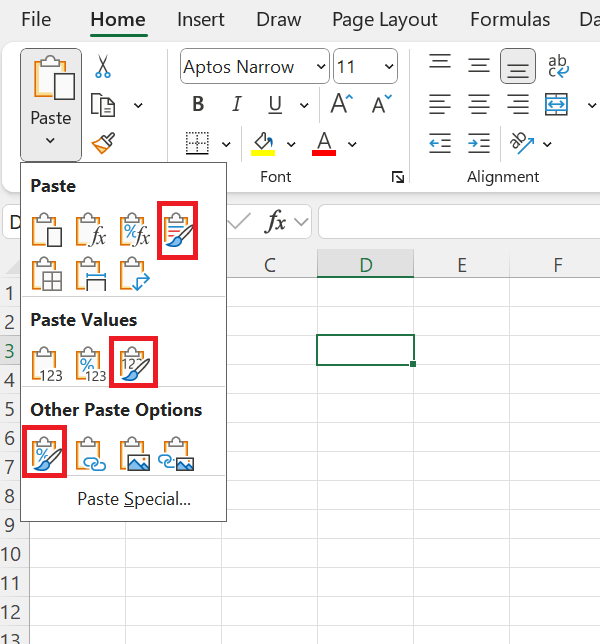The image size is (603, 644).
Task: Expand font color options arrow
Action: (352, 144)
